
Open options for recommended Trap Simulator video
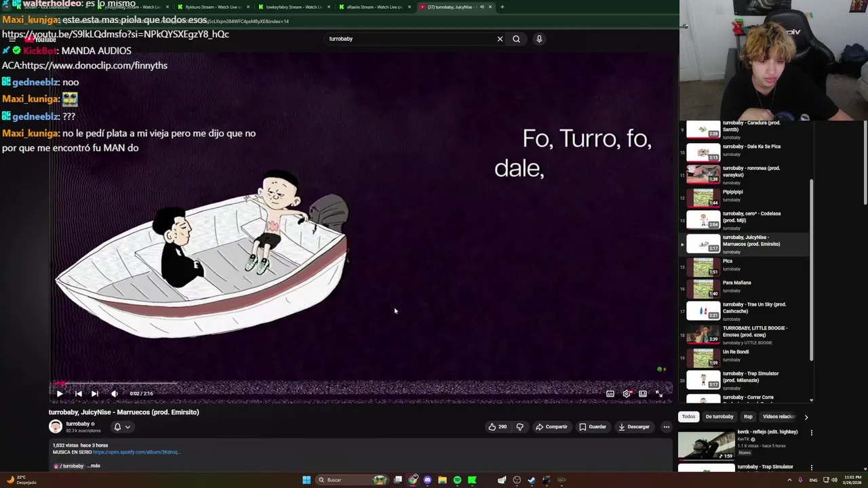pos(811,468)
